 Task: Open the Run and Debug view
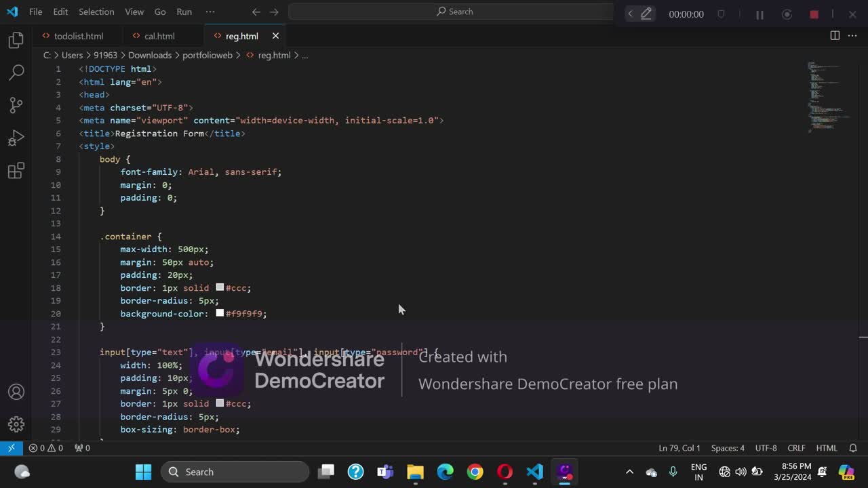[x=16, y=138]
